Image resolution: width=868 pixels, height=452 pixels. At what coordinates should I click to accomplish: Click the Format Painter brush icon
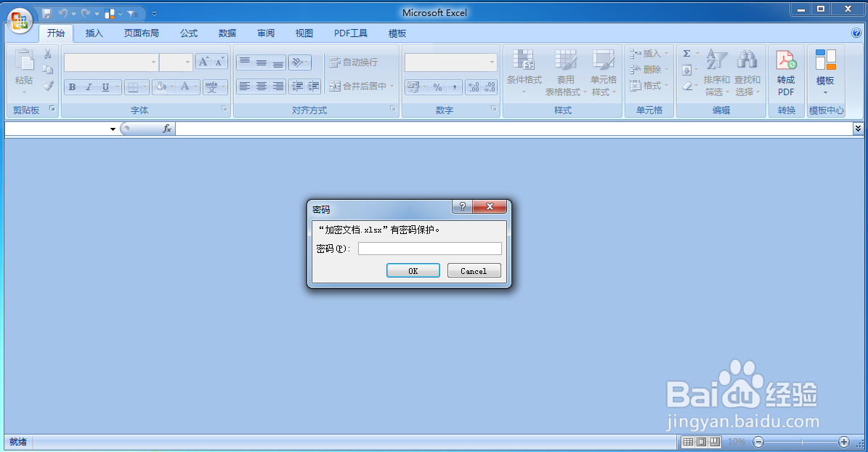click(48, 86)
